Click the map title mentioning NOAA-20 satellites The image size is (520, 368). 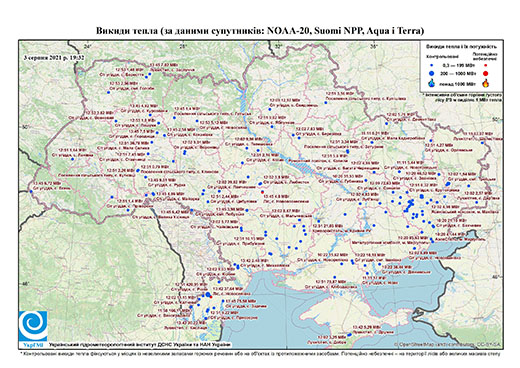260,31
